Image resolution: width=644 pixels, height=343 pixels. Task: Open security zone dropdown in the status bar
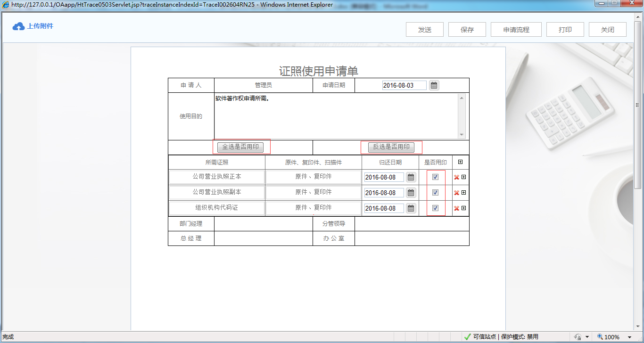tap(586, 336)
